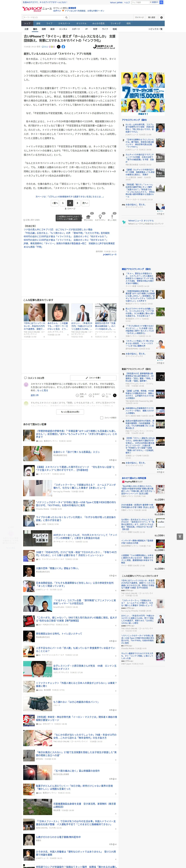The height and width of the screenshot is (868, 186).
Task: Click the ヘルプ link at top
Action: [127, 2]
